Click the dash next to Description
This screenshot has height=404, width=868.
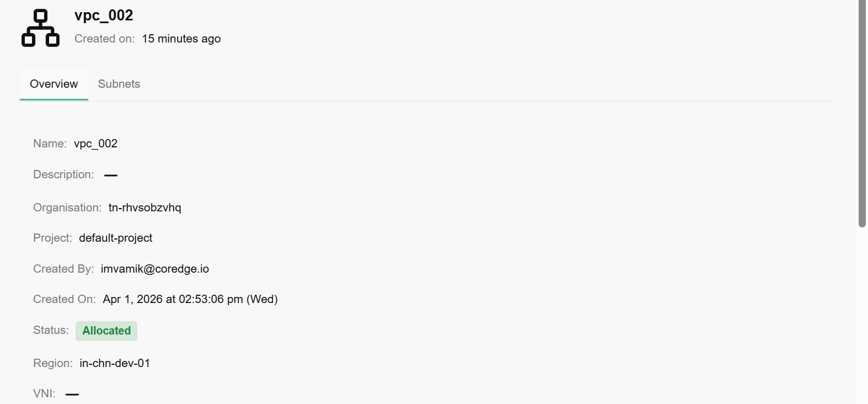pos(111,176)
